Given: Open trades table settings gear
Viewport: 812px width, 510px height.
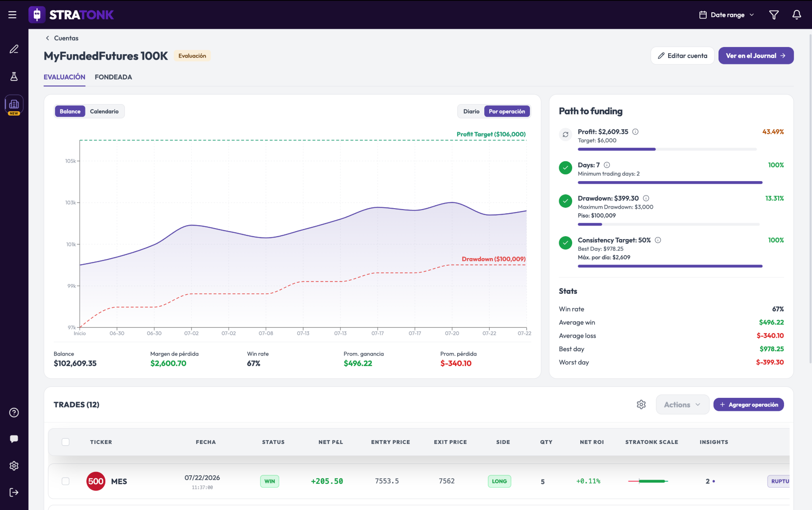Looking at the screenshot, I should click(641, 405).
